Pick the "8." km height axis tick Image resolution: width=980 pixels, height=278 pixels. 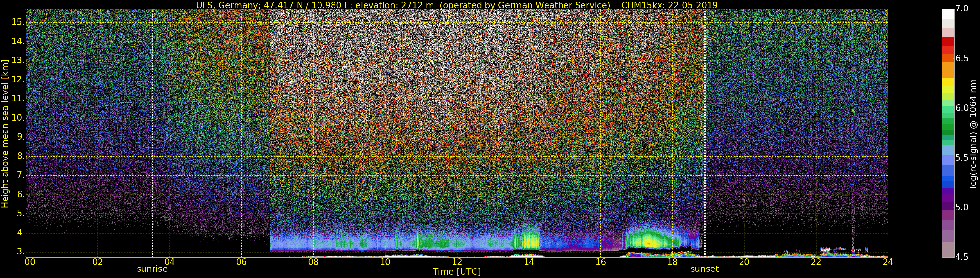pyautogui.click(x=20, y=157)
